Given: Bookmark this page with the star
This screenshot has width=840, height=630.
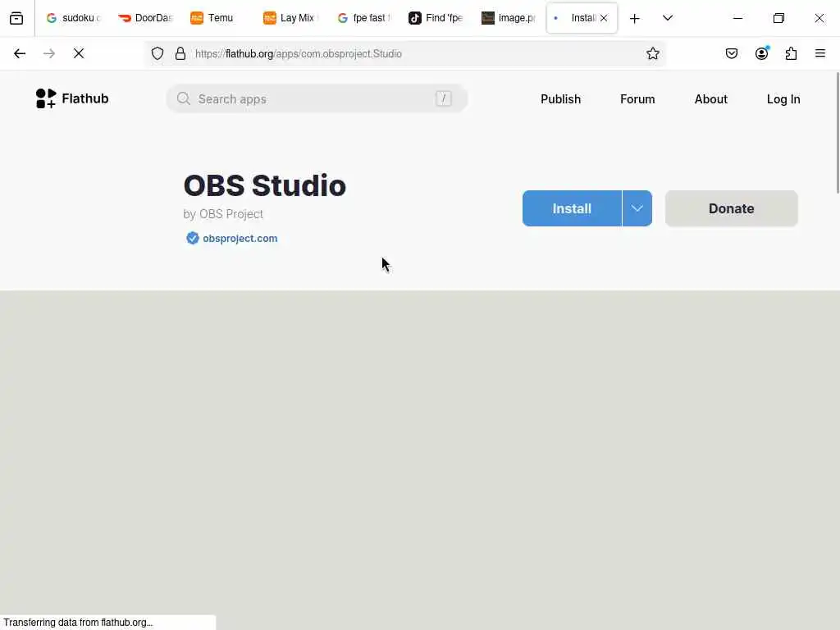Looking at the screenshot, I should tap(652, 53).
